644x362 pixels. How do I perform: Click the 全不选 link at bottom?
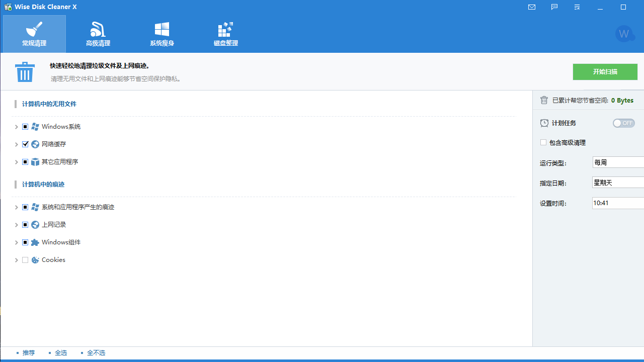(96, 353)
